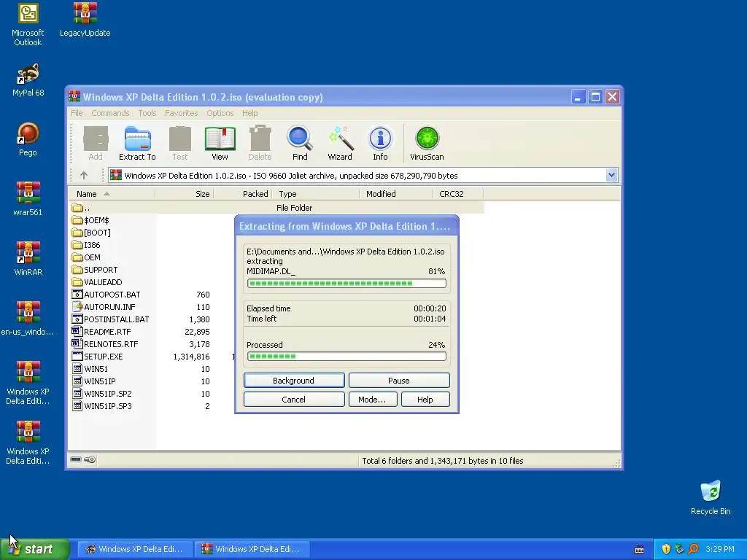Click the keyboard icon near system tray
The height and width of the screenshot is (560, 747).
(639, 550)
